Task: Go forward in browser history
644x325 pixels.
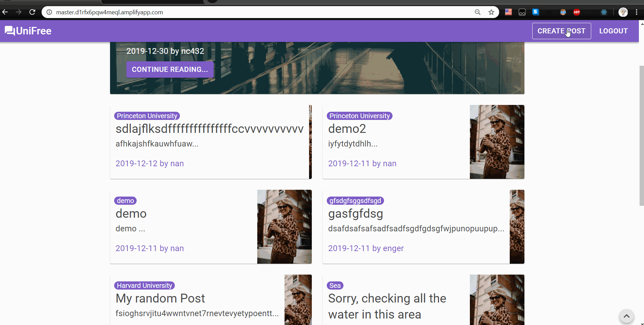Action: tap(19, 12)
